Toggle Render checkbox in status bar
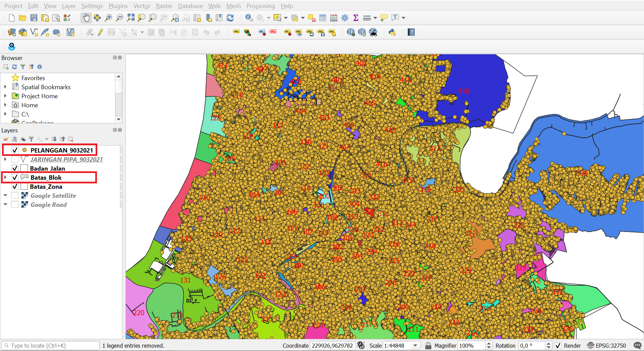 pyautogui.click(x=558, y=346)
